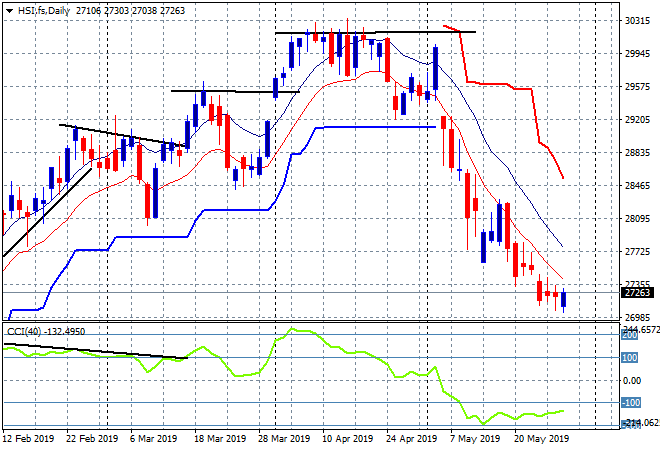Viewport: 660px width, 450px height.
Task: Select the black trendline on the CCI panel
Action: [96, 351]
